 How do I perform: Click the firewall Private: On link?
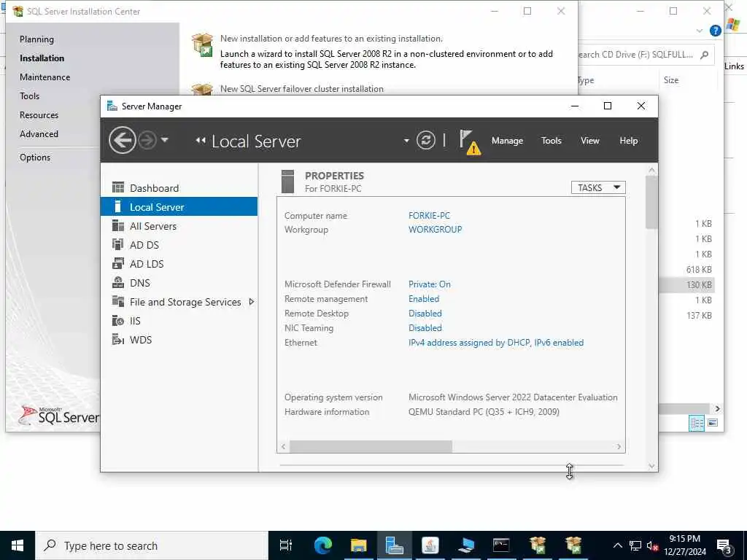(429, 284)
